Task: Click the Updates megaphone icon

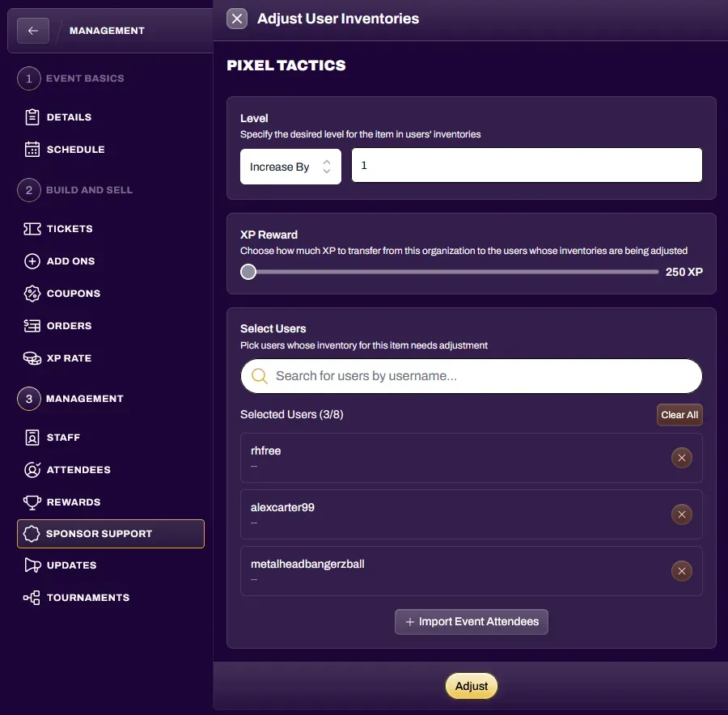Action: 32,565
